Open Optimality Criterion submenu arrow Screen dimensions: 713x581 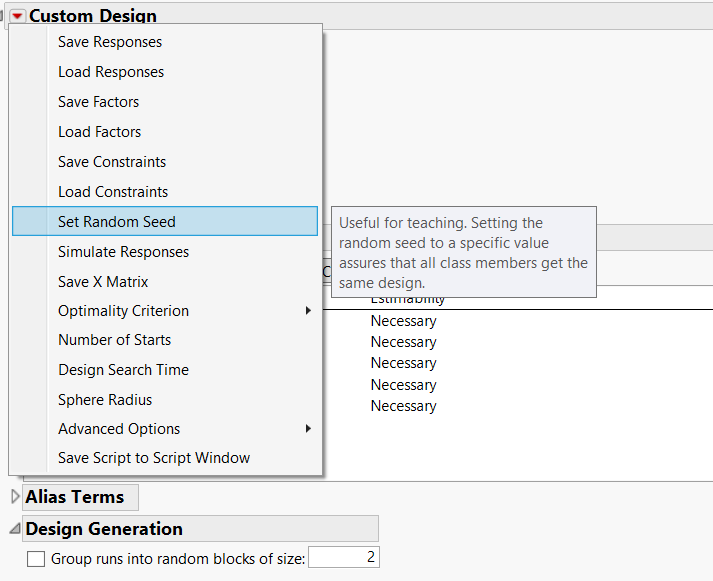tap(308, 311)
